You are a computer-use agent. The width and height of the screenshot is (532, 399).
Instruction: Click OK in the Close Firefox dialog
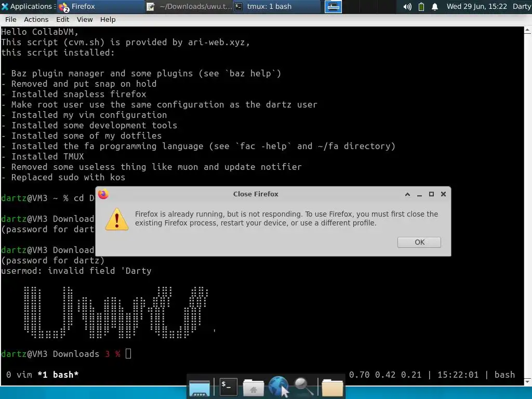pyautogui.click(x=419, y=242)
